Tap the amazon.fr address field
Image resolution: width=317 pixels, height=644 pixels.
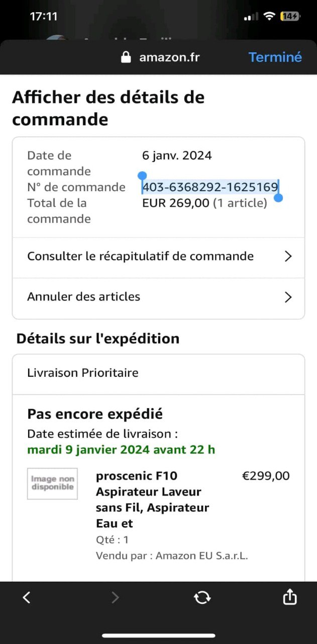[169, 57]
